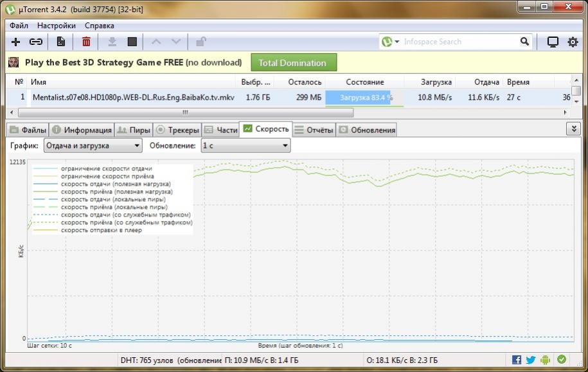Viewport: 588px width, 372px height.
Task: Switch to the Отчёты tab
Action: pyautogui.click(x=314, y=130)
